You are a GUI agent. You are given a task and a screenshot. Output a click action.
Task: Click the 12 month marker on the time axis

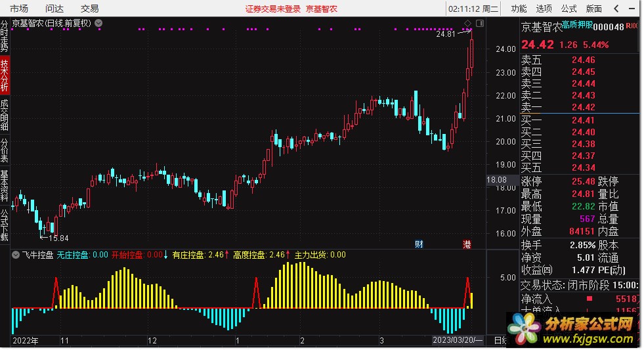tap(152, 341)
